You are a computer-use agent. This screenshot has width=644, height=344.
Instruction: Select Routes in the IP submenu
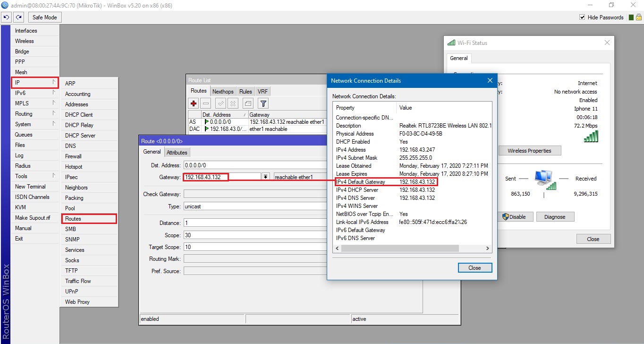tap(89, 219)
